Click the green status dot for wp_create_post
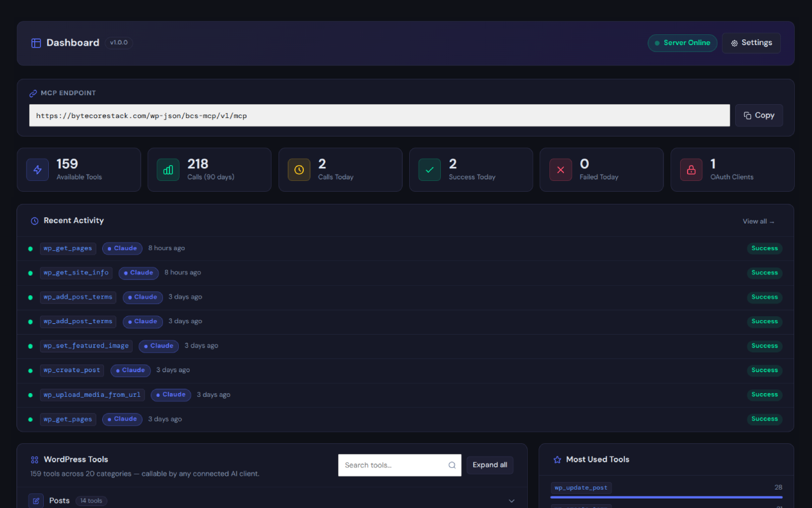812x508 pixels. point(30,370)
